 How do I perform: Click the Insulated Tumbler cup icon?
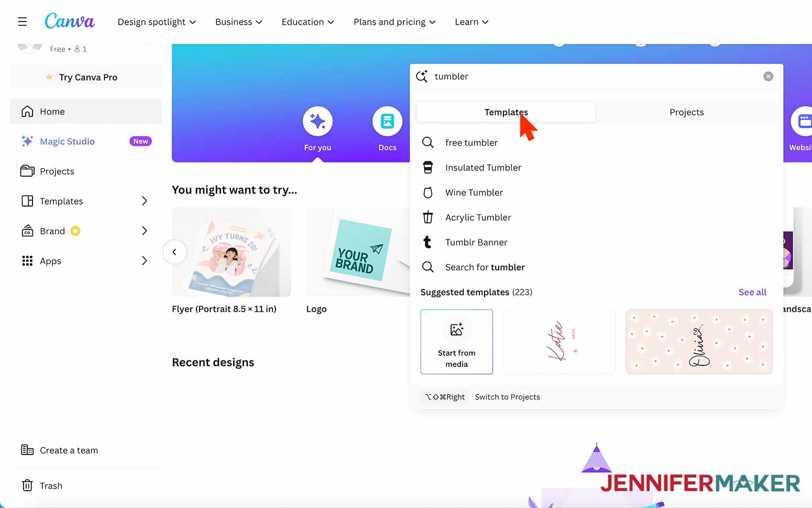pyautogui.click(x=428, y=168)
